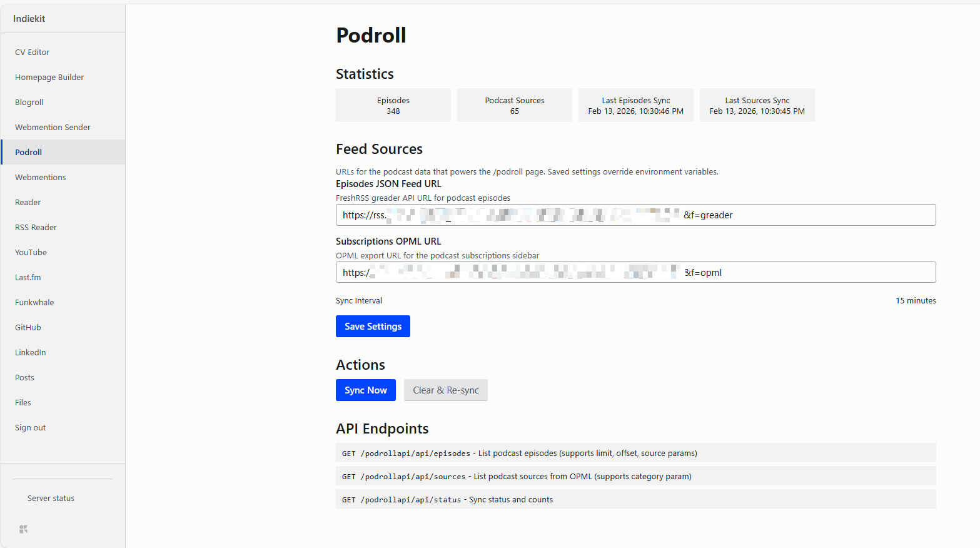Screen dimensions: 980x548
Task: Open the Server status link
Action: [51, 499]
